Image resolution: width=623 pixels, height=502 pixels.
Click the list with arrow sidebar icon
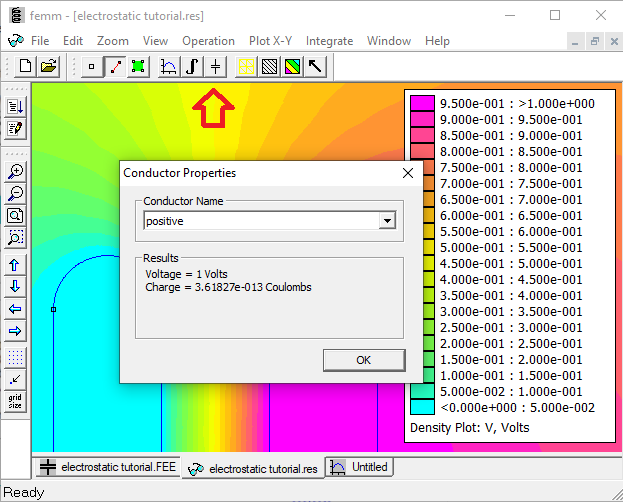click(15, 107)
